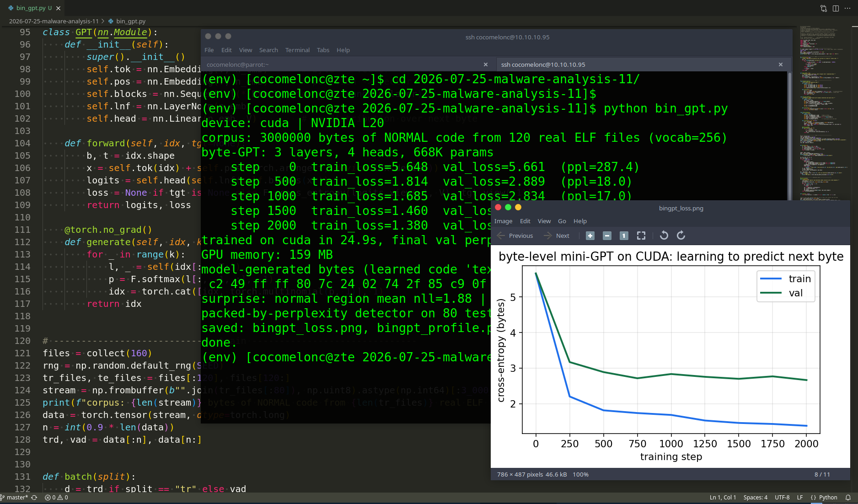Select the Python language mode indicator
Viewport: 858px width, 504px height.
[x=824, y=498]
